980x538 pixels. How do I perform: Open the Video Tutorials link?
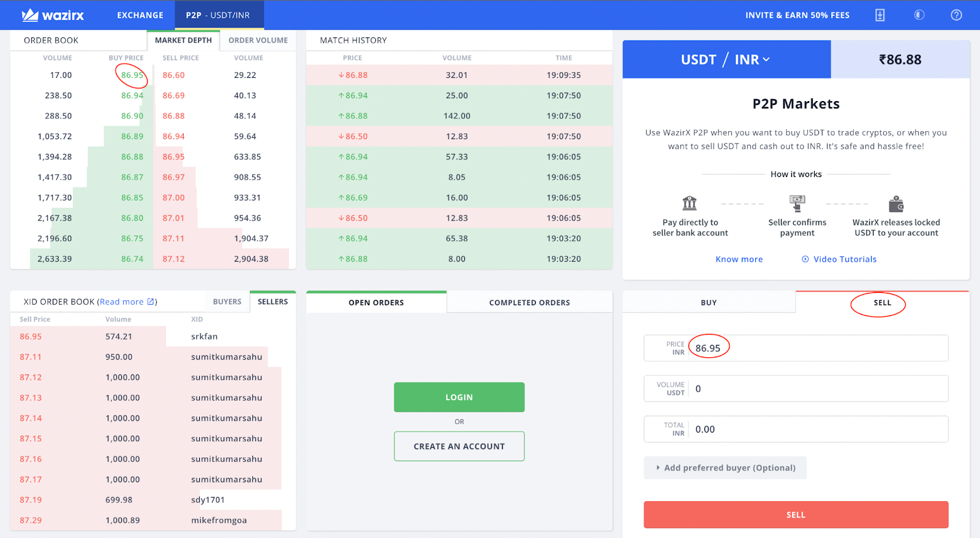pos(845,259)
